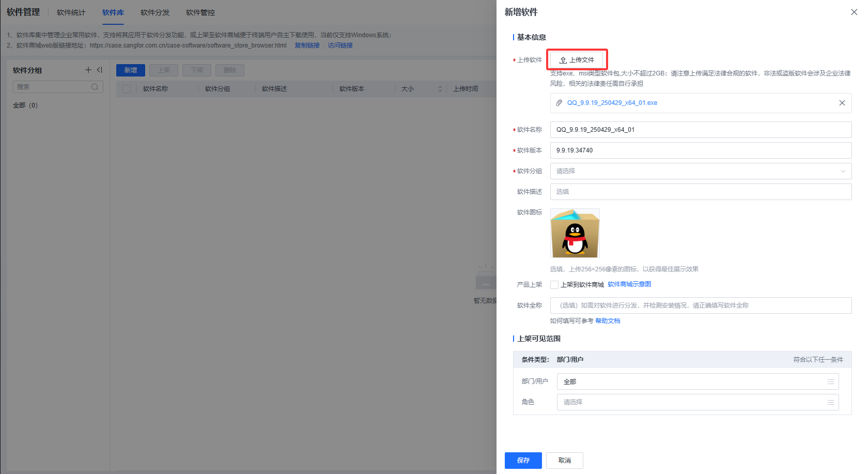Toggle the select-all checkbox in the table header
This screenshot has width=868, height=474.
coord(127,89)
